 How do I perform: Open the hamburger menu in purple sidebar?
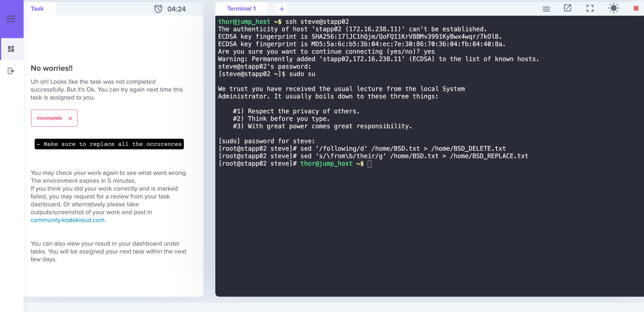pyautogui.click(x=10, y=19)
